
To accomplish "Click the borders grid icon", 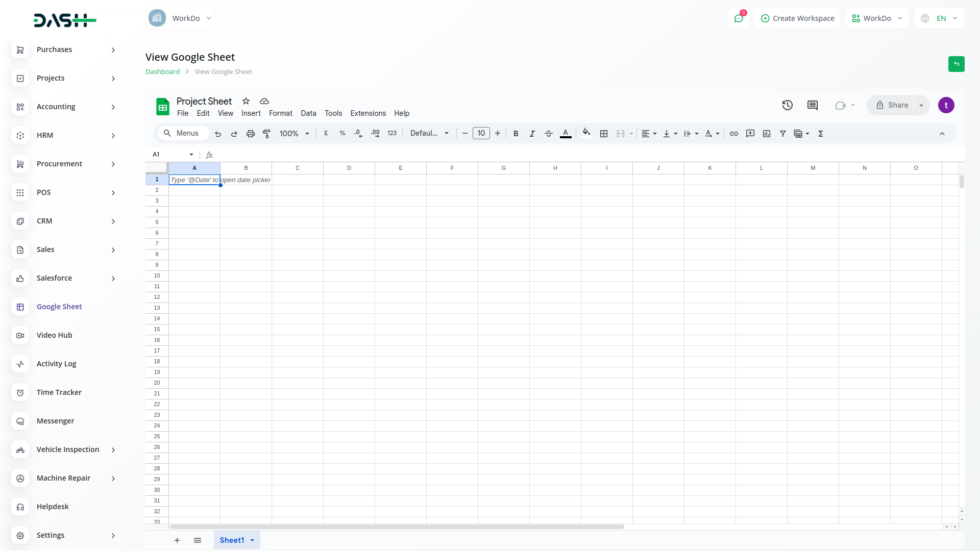I will coord(604,134).
